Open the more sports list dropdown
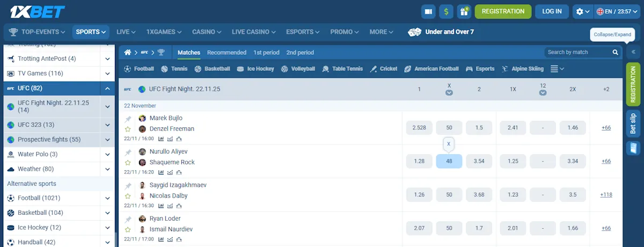The image size is (644, 247). [x=558, y=69]
